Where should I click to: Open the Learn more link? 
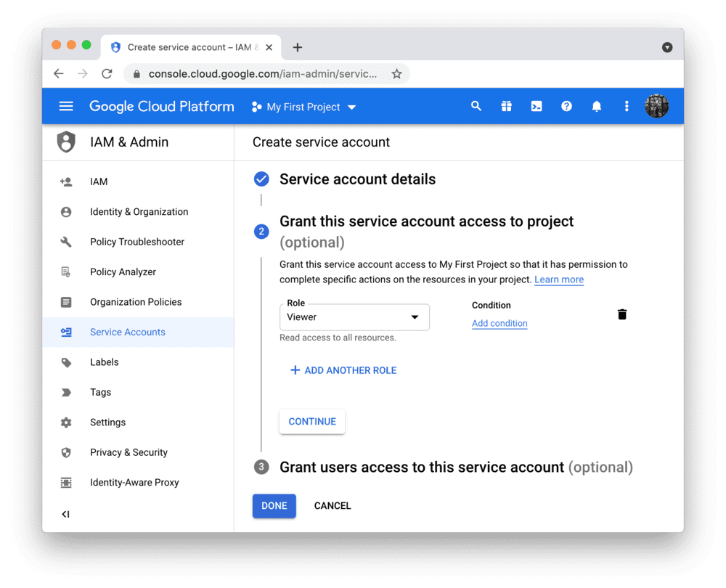pyautogui.click(x=558, y=279)
